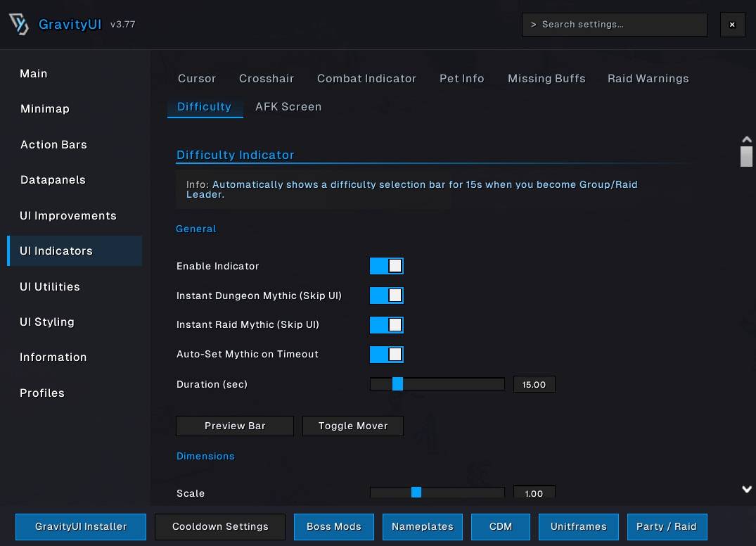Focus the Search settings field

[x=614, y=25]
